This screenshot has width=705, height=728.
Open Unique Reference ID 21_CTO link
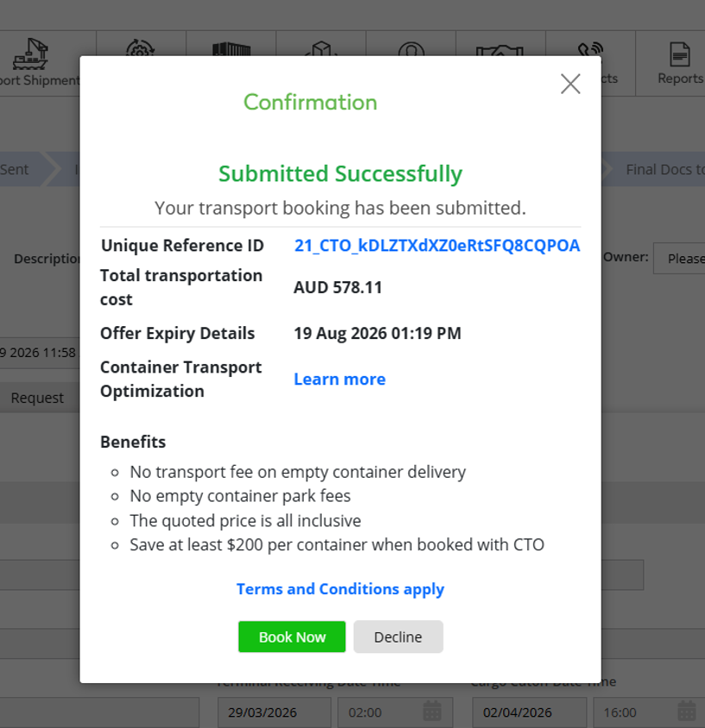[437, 246]
